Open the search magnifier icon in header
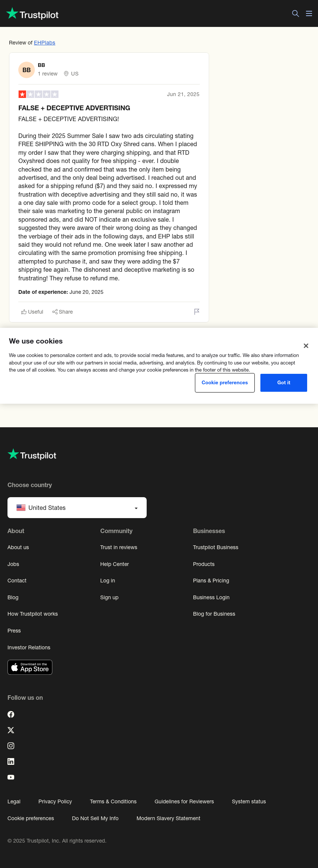318x868 pixels. tap(296, 13)
